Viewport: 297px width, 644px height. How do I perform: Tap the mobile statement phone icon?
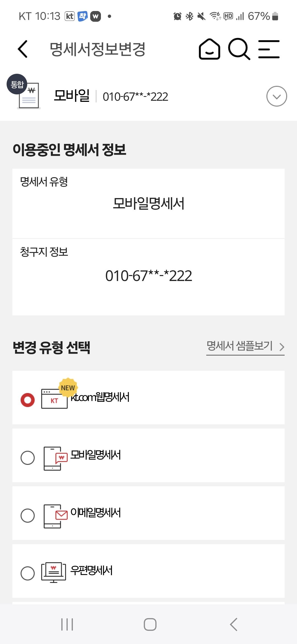(x=55, y=458)
